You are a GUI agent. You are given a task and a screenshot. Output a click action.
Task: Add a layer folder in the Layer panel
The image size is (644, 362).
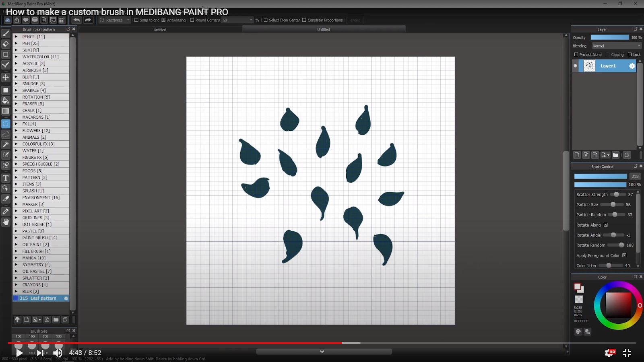615,155
